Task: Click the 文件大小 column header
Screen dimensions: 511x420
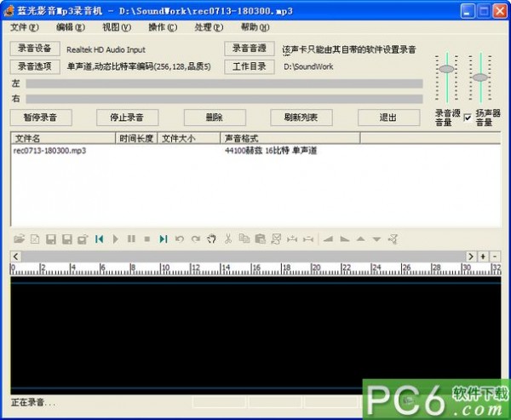Action: 189,138
